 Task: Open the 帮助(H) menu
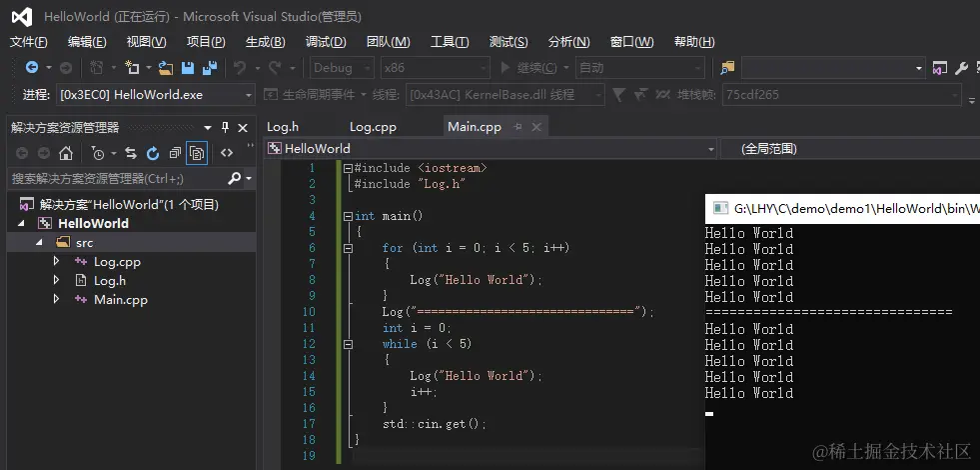(694, 42)
